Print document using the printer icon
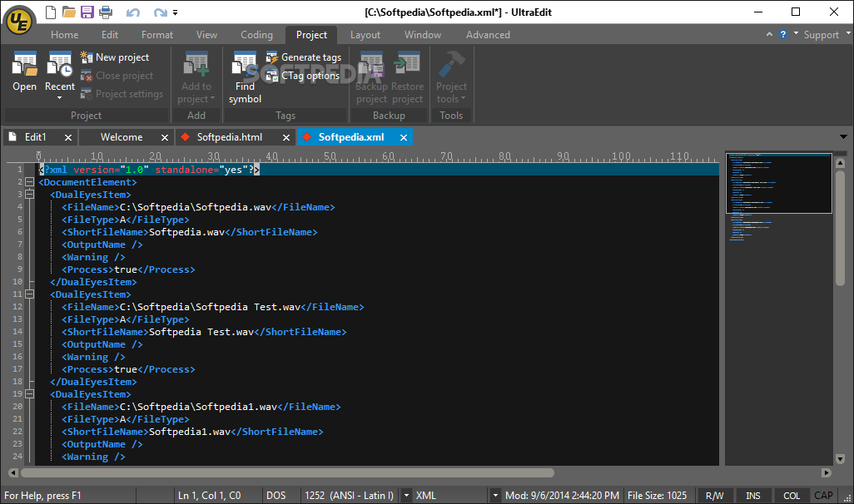 pyautogui.click(x=106, y=12)
